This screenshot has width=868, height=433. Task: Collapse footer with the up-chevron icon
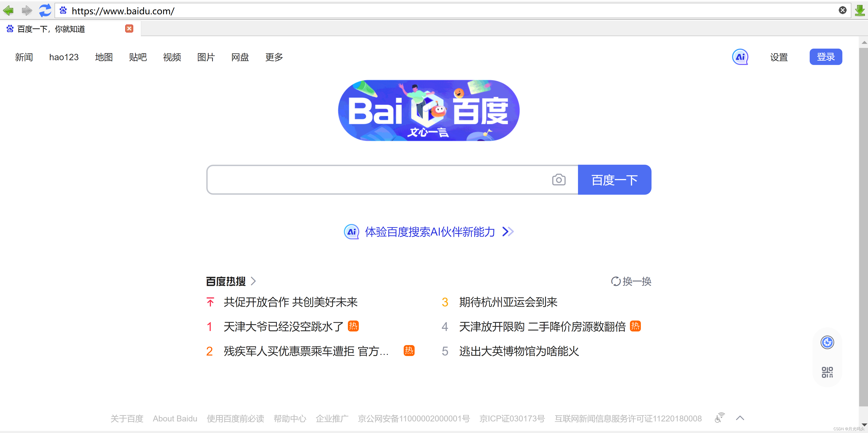[x=740, y=418]
